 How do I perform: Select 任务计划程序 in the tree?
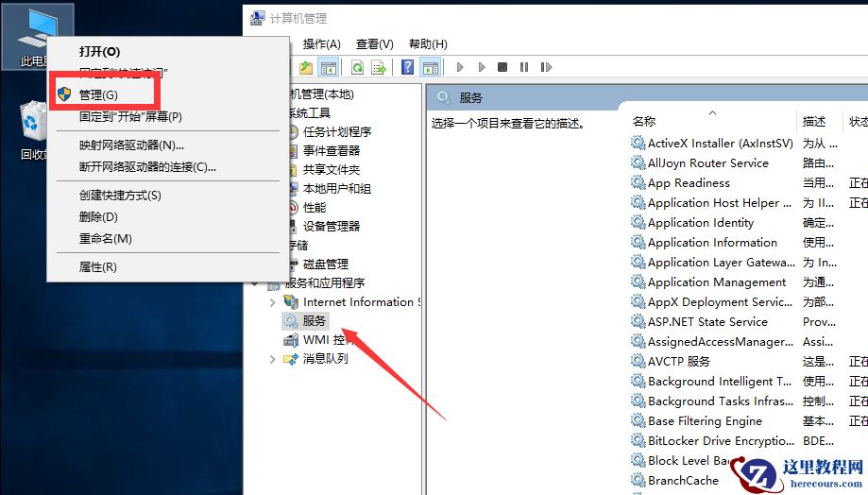tap(336, 131)
